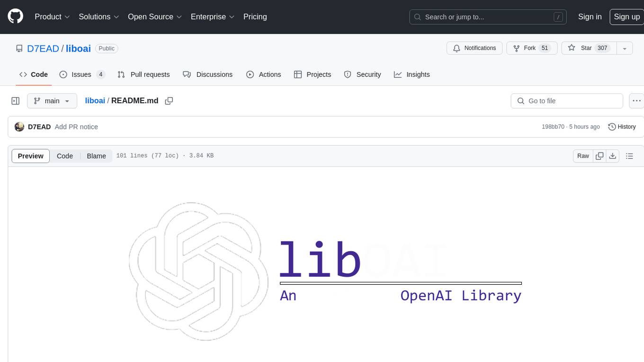Click the Notifications bell button
644x362 pixels.
tap(474, 48)
